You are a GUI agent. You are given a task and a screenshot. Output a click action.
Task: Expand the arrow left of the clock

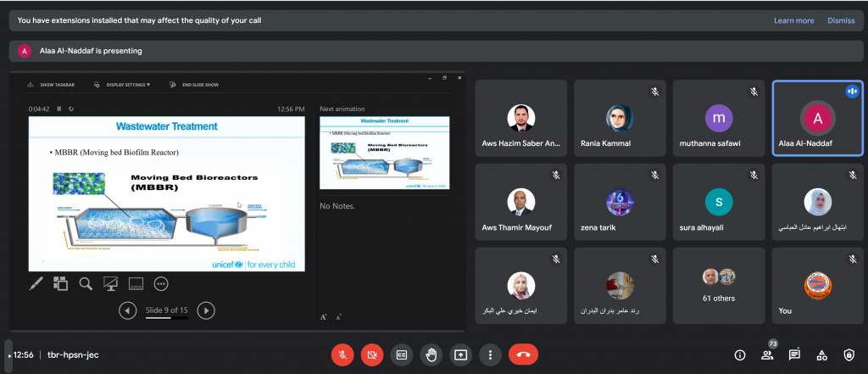tap(8, 355)
